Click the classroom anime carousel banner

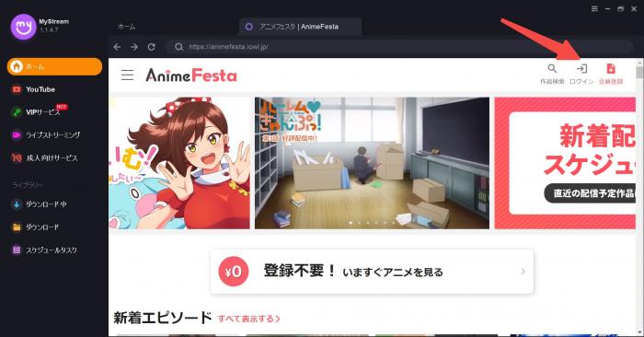click(x=372, y=163)
